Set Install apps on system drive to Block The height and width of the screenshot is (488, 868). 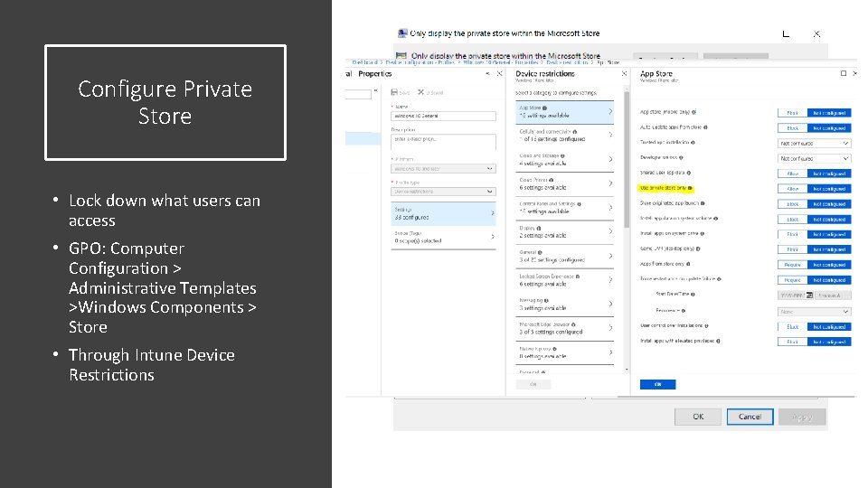[793, 234]
